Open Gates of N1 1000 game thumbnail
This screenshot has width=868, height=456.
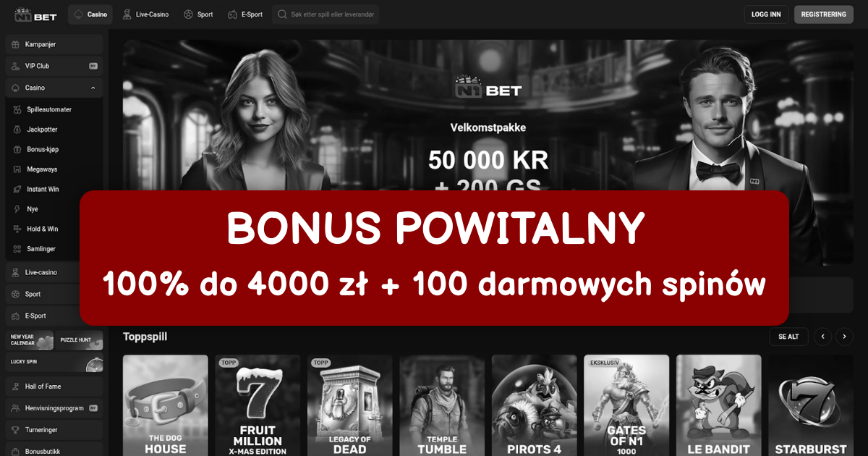[x=626, y=405]
